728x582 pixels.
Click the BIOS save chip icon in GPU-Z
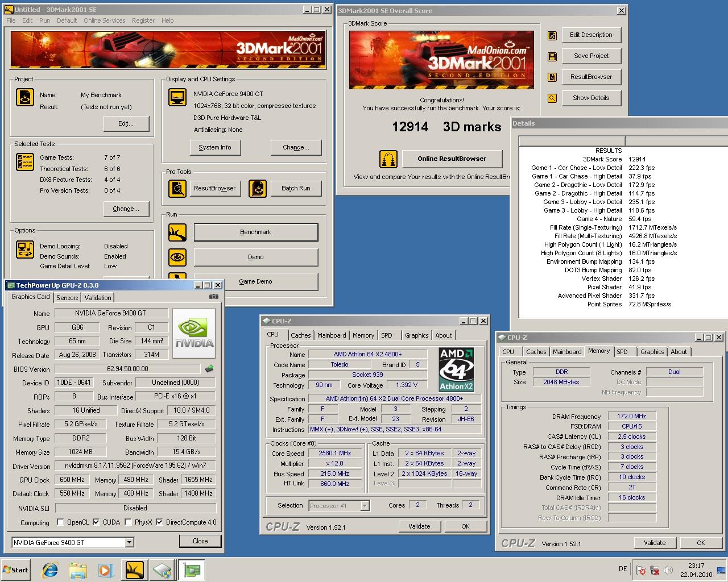tap(210, 369)
